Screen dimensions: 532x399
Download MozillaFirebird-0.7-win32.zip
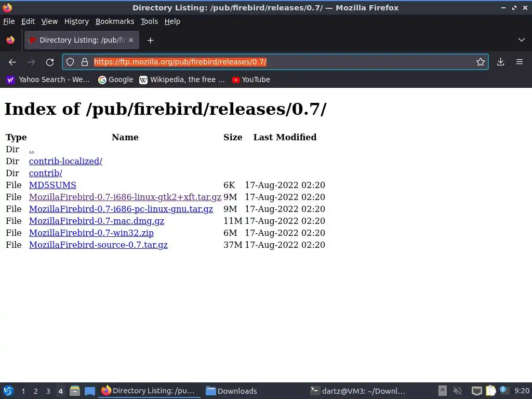coord(91,233)
